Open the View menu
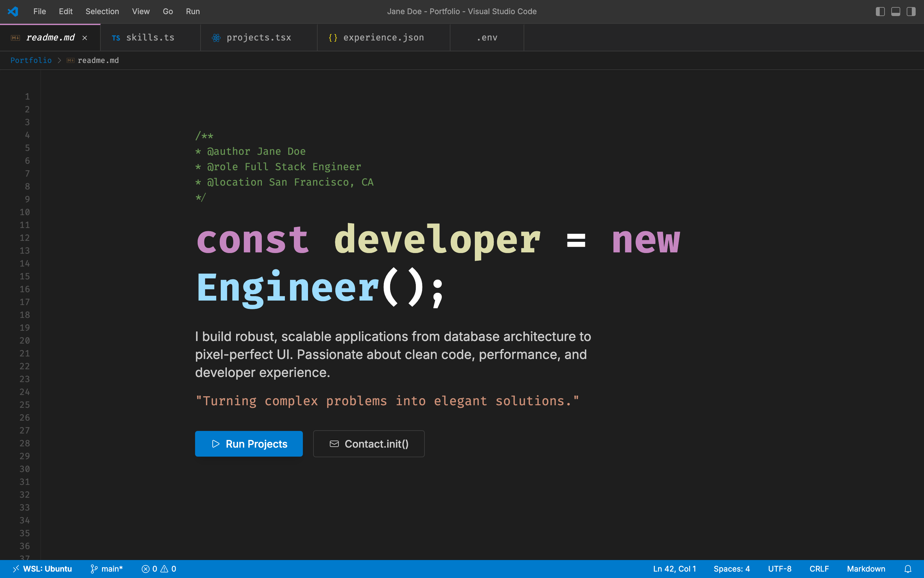924x578 pixels. (141, 12)
